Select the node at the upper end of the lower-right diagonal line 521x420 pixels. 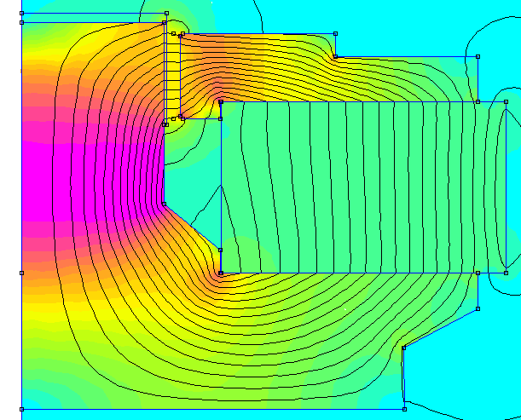coord(478,308)
